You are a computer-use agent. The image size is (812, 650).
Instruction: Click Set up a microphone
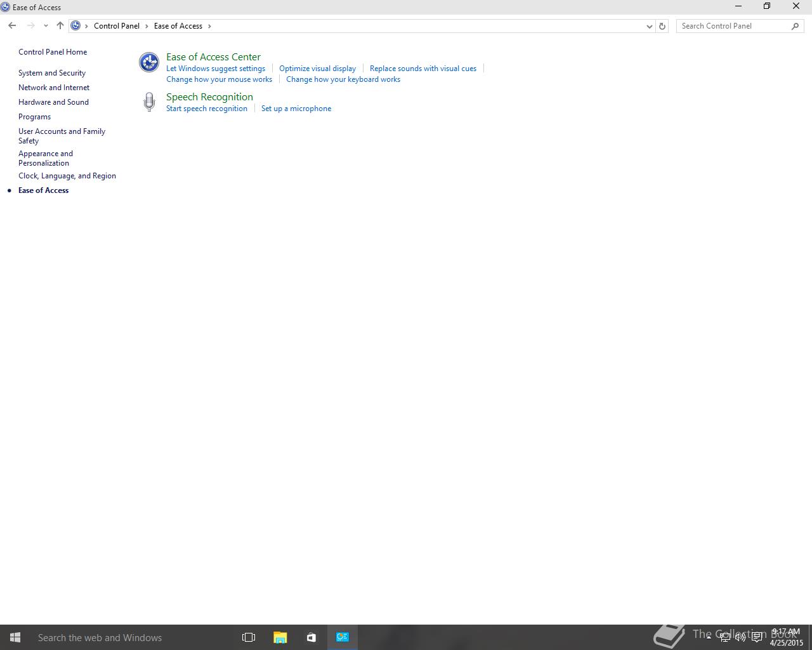296,109
